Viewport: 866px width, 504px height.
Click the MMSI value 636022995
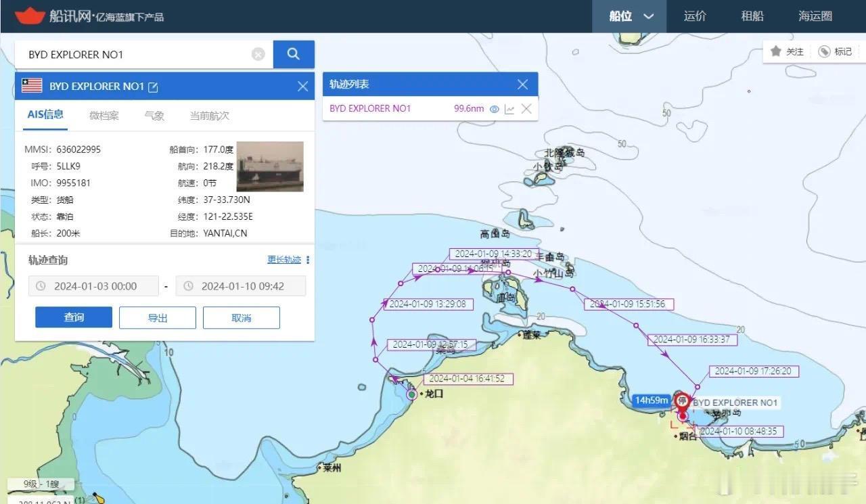78,150
